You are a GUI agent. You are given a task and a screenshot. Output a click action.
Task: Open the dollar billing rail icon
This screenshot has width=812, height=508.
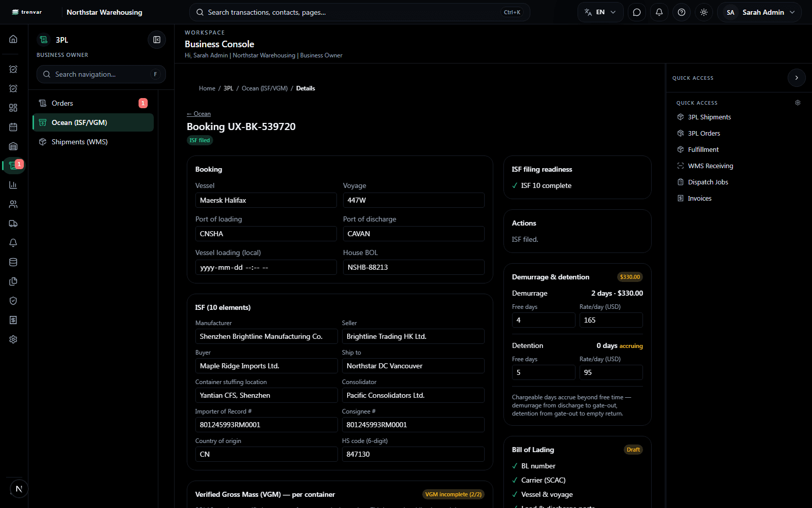pos(13,320)
